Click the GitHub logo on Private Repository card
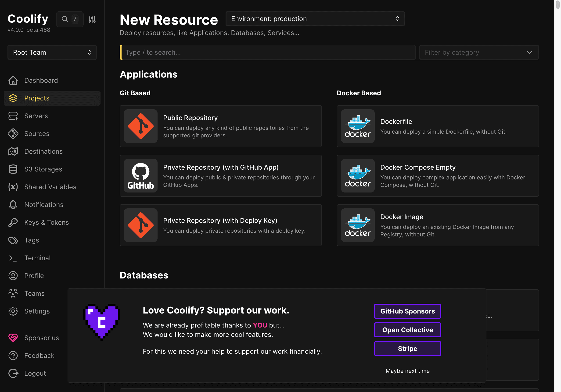The height and width of the screenshot is (392, 561). coord(141,175)
